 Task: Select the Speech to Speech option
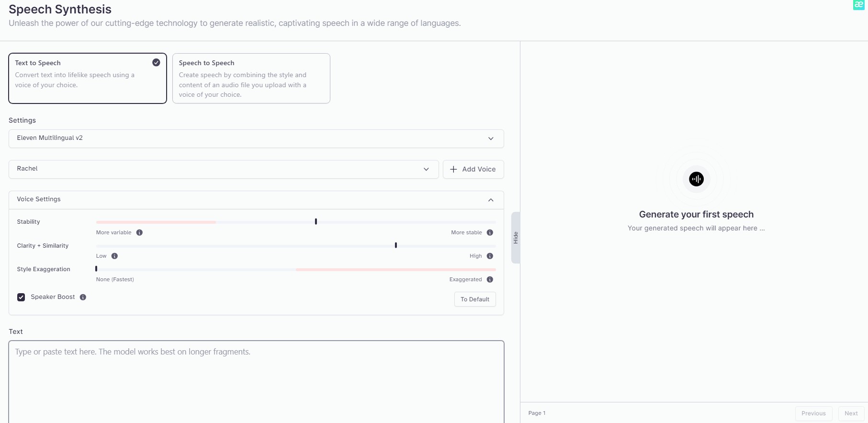coord(251,78)
